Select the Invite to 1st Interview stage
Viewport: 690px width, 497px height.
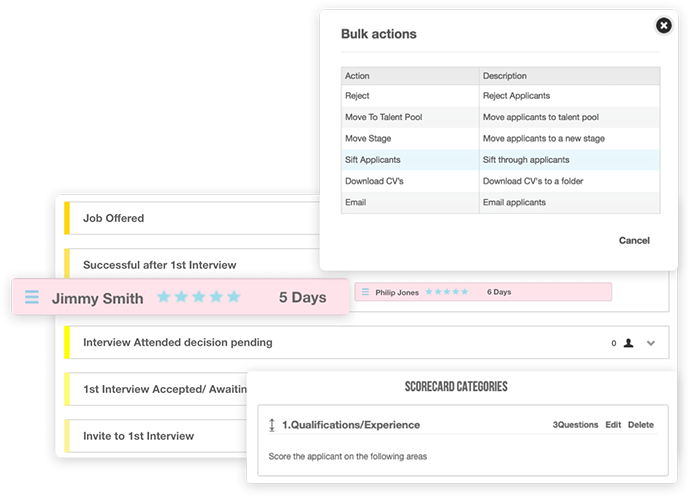[x=156, y=436]
